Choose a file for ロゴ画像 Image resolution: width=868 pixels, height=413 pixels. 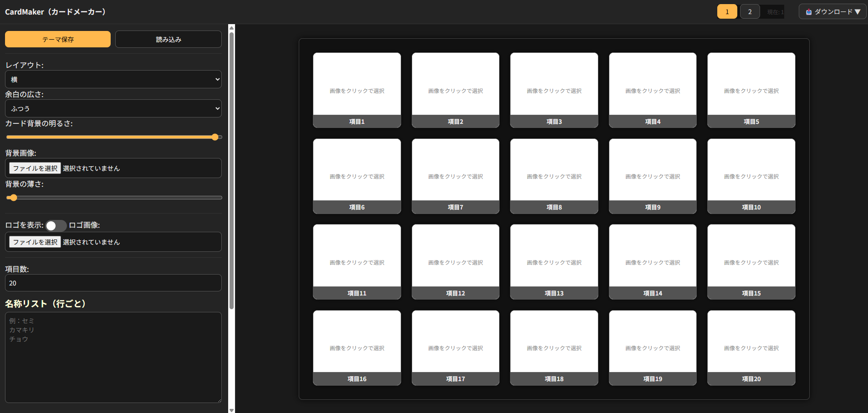coord(35,242)
